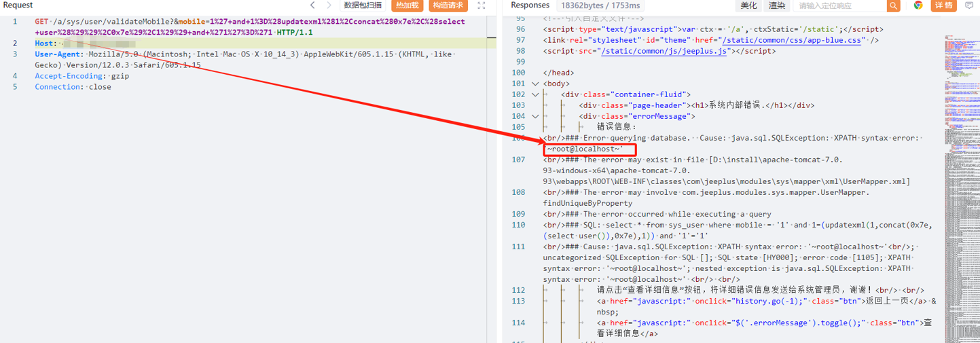The image size is (980, 343).
Task: Click the orange 详情 details button
Action: [943, 5]
